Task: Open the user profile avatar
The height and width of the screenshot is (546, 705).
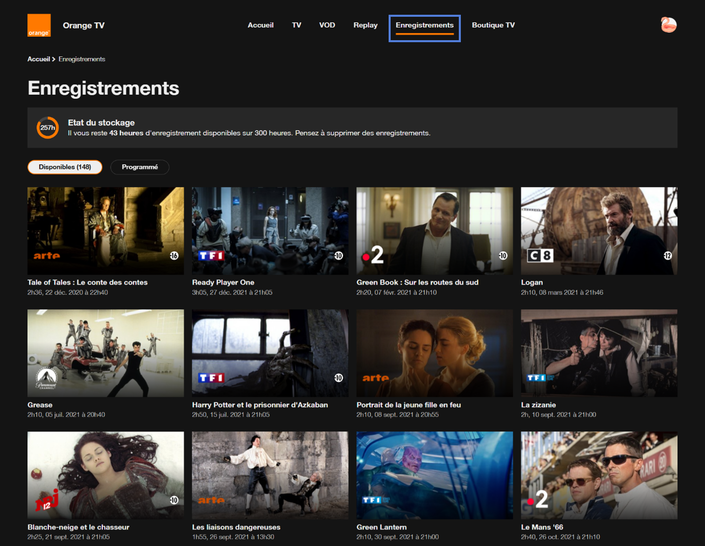Action: pyautogui.click(x=669, y=25)
